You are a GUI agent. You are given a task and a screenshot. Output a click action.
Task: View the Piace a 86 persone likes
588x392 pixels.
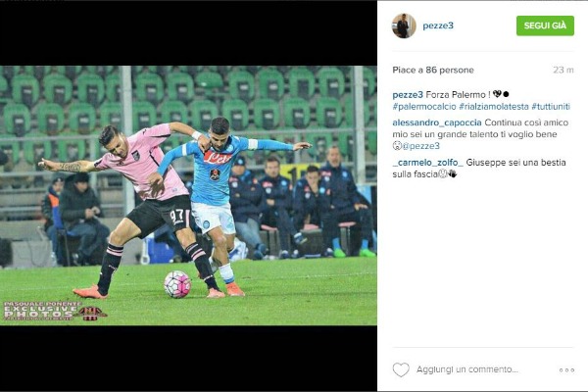[433, 71]
